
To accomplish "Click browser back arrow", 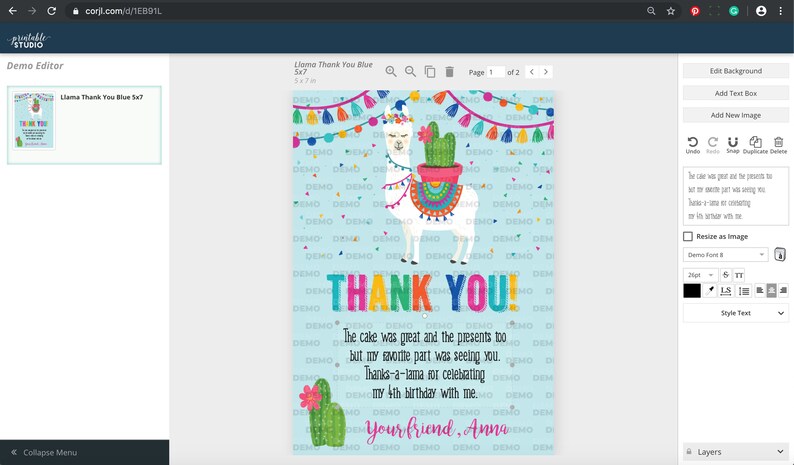I will [x=13, y=11].
